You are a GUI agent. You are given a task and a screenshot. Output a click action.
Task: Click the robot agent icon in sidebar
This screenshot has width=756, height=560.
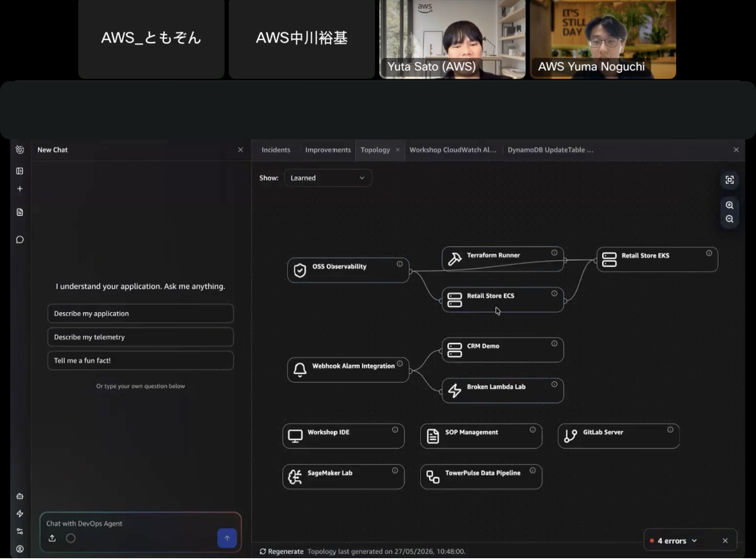pyautogui.click(x=20, y=496)
